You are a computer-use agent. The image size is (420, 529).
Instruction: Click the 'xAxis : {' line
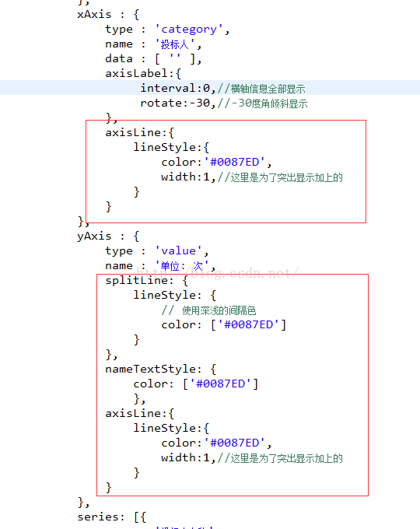[x=108, y=15]
